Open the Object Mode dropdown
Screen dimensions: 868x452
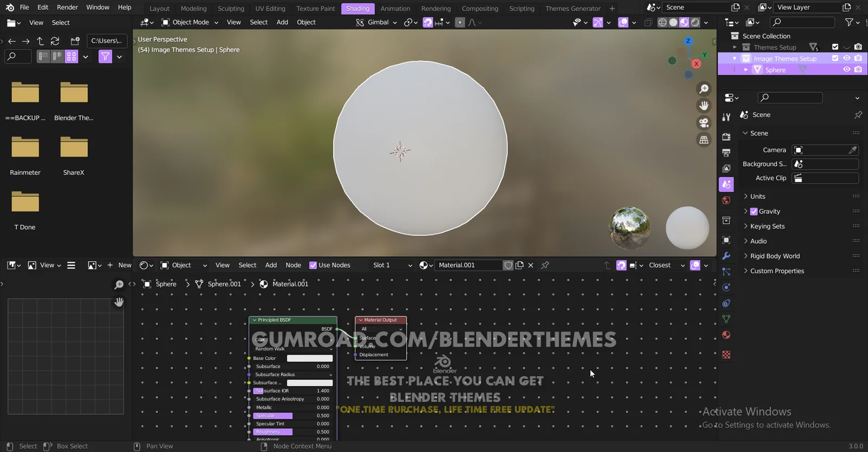tap(190, 22)
